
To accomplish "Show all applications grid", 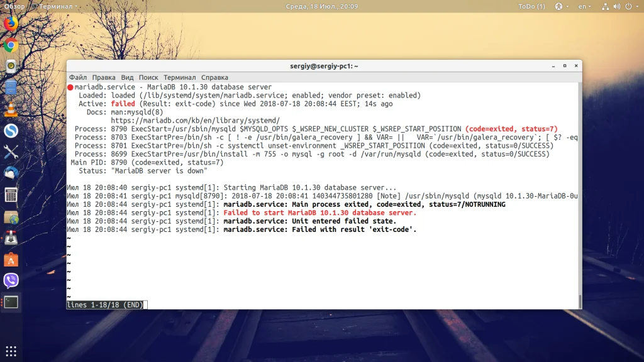I will pos(11,351).
